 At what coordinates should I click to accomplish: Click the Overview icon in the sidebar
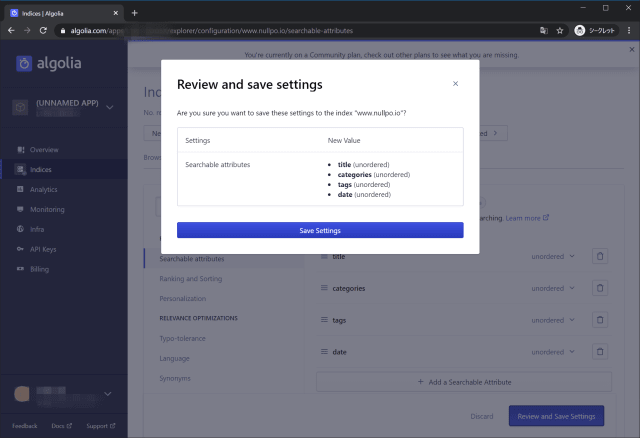click(20, 149)
